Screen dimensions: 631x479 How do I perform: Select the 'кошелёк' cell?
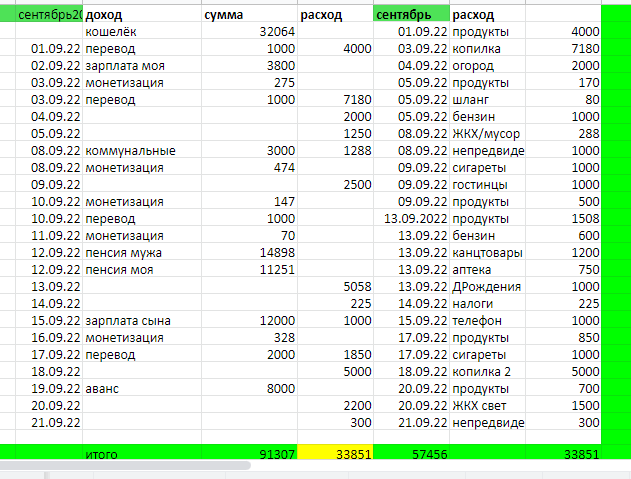tap(142, 31)
